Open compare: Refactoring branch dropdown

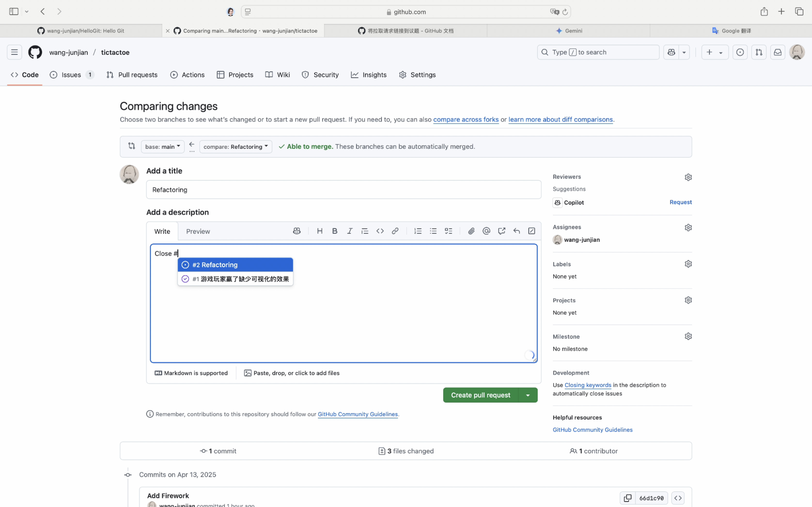coord(235,146)
